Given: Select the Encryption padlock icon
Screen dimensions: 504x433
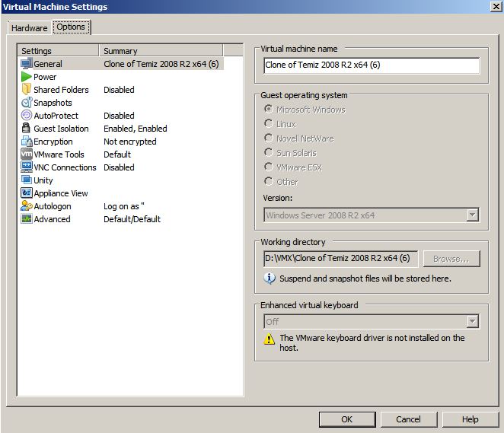Looking at the screenshot, I should pyautogui.click(x=27, y=142).
